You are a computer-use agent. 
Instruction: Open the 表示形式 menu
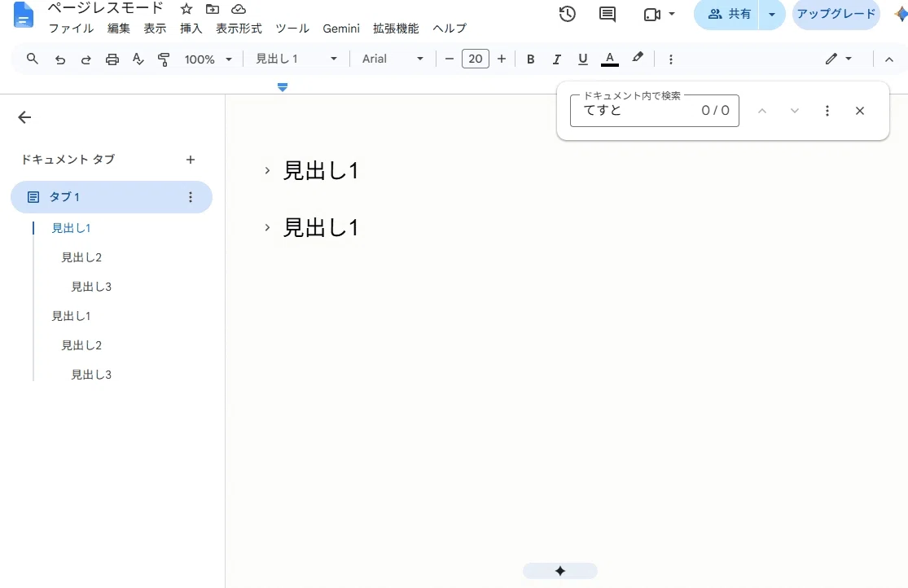[x=239, y=29]
